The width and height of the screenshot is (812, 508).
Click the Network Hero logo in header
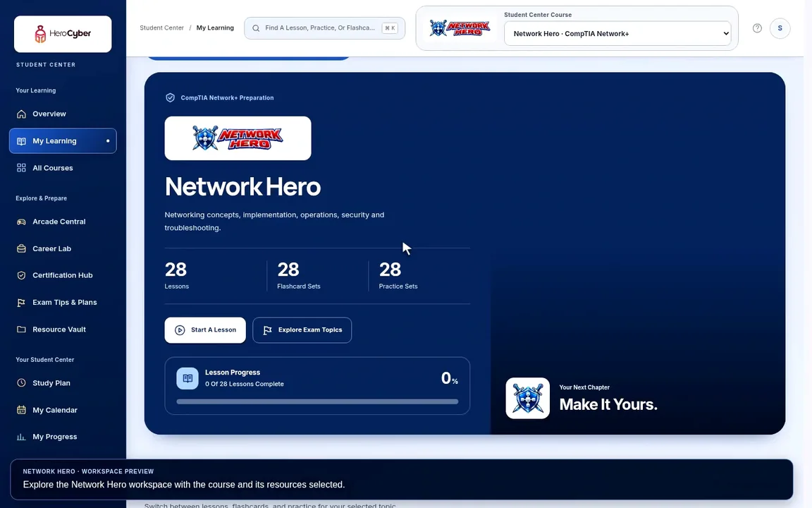[460, 28]
